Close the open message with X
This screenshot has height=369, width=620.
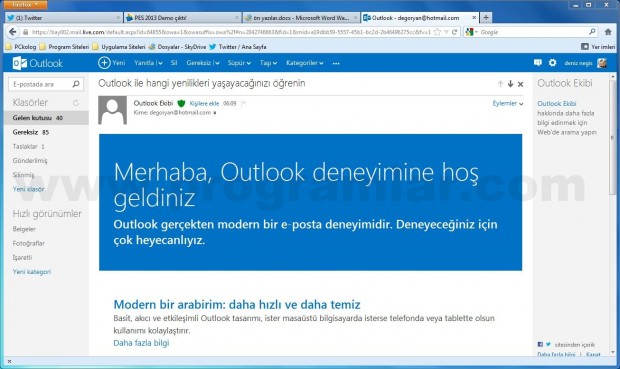point(521,84)
